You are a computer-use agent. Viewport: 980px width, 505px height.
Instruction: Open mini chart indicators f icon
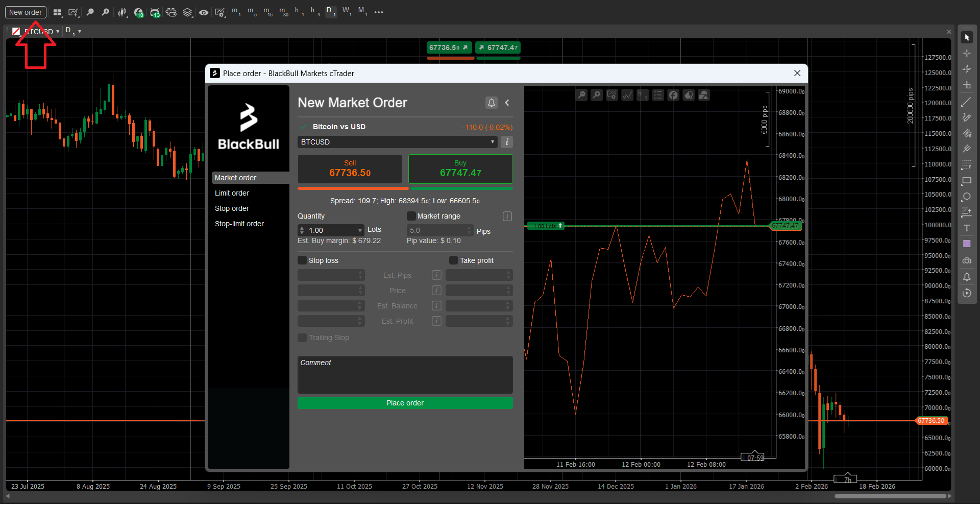tap(673, 95)
